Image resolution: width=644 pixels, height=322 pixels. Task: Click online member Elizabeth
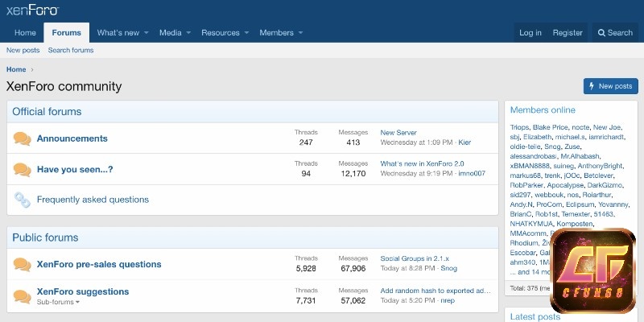tap(537, 137)
